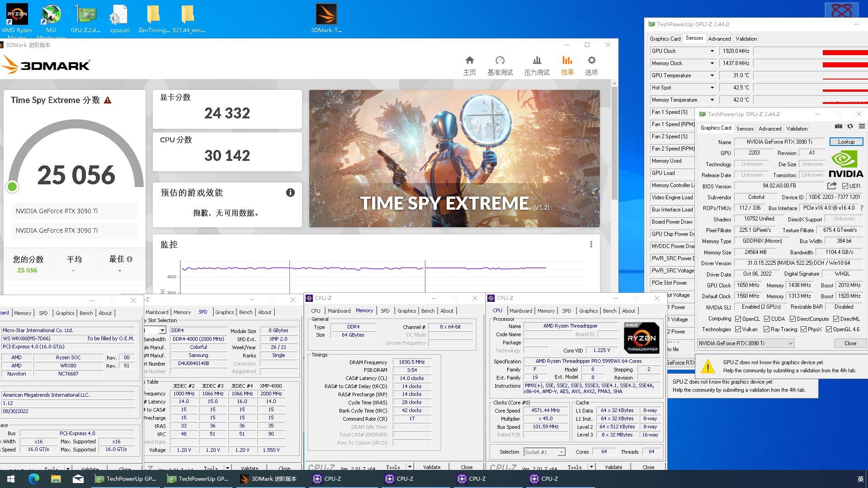Click the 监控 monitoring graph line

[364, 268]
